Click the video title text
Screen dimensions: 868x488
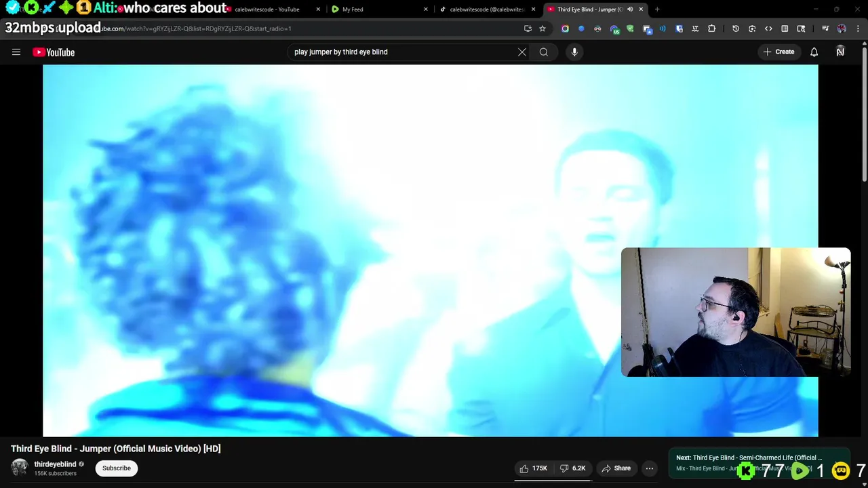click(x=116, y=449)
